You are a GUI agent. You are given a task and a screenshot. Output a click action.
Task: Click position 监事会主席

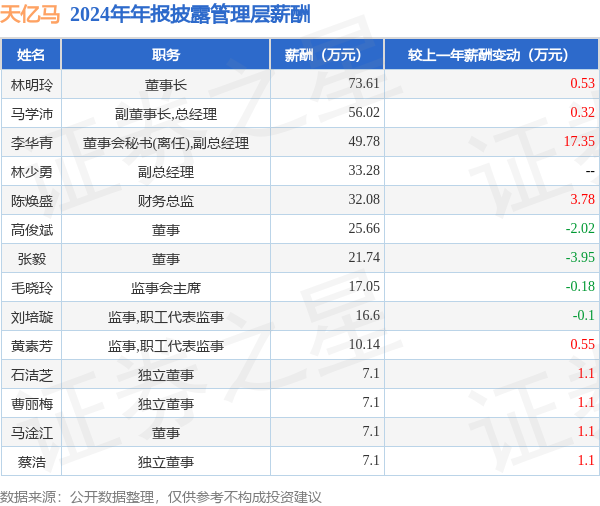tap(166, 288)
